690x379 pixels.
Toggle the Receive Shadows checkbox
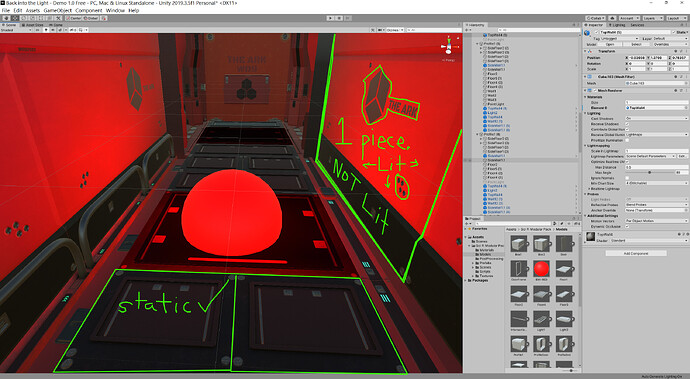tap(627, 124)
